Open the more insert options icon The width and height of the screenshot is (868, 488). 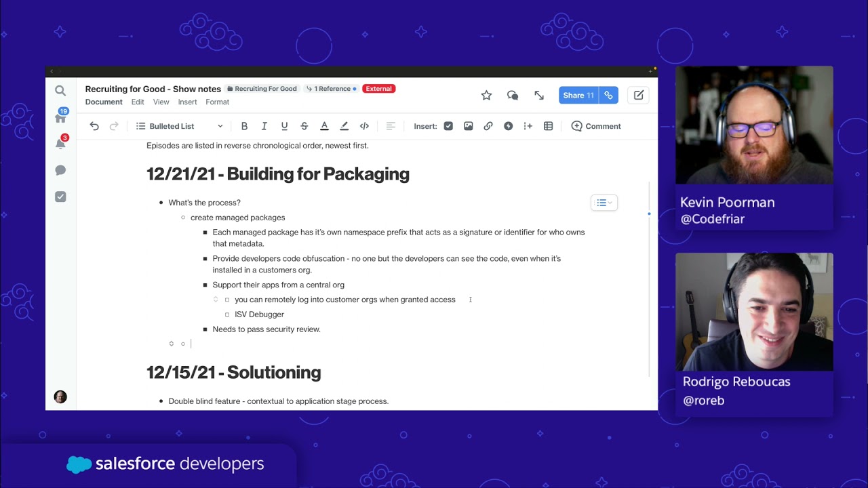coord(528,126)
